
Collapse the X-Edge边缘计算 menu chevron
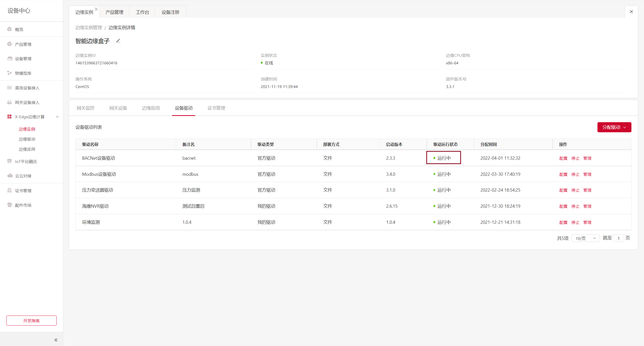point(57,117)
